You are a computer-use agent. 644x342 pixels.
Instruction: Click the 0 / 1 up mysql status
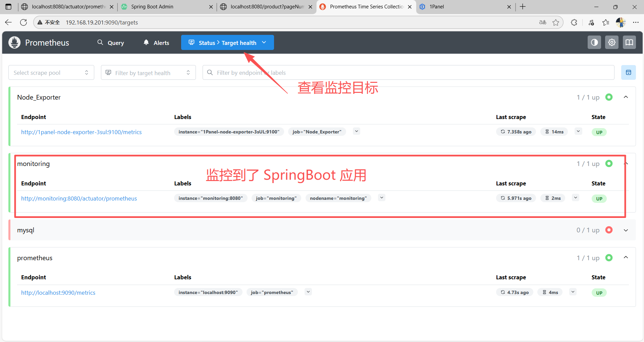[x=588, y=230]
